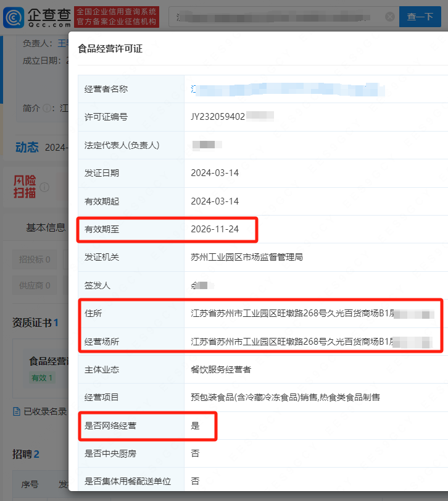Click the 供应商 0 filter tag
The width and height of the screenshot is (448, 501).
coord(35,285)
